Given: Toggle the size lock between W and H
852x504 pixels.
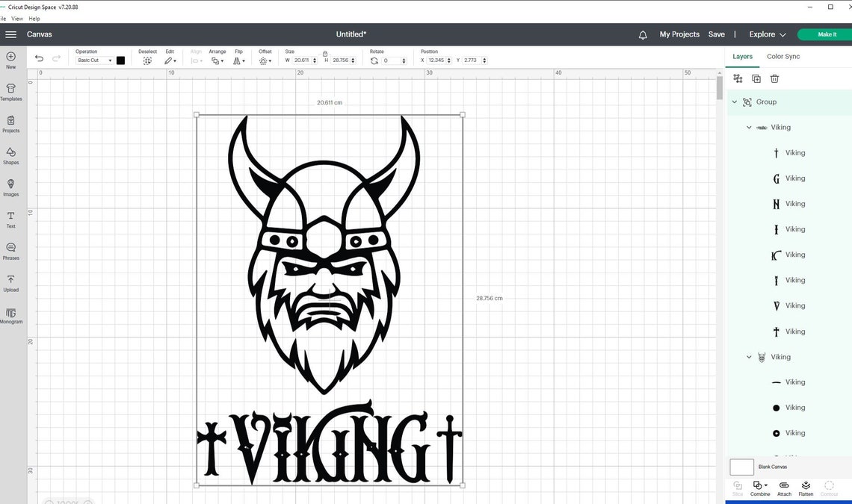Looking at the screenshot, I should (324, 55).
